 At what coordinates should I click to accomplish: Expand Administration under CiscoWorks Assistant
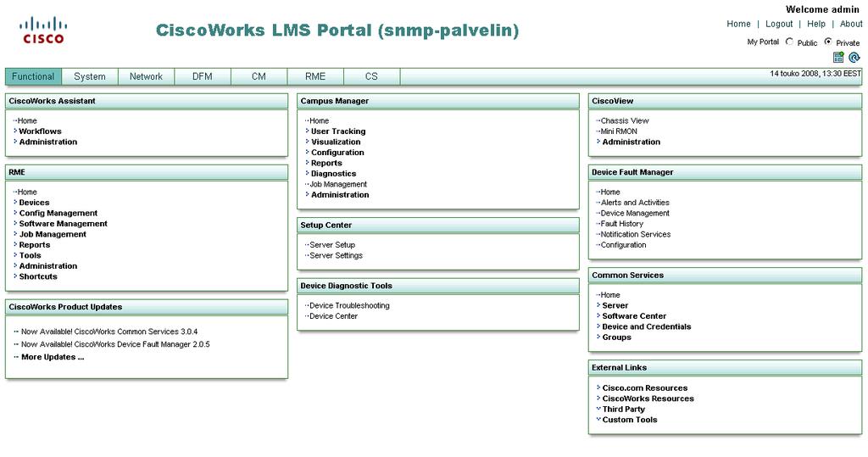point(48,142)
